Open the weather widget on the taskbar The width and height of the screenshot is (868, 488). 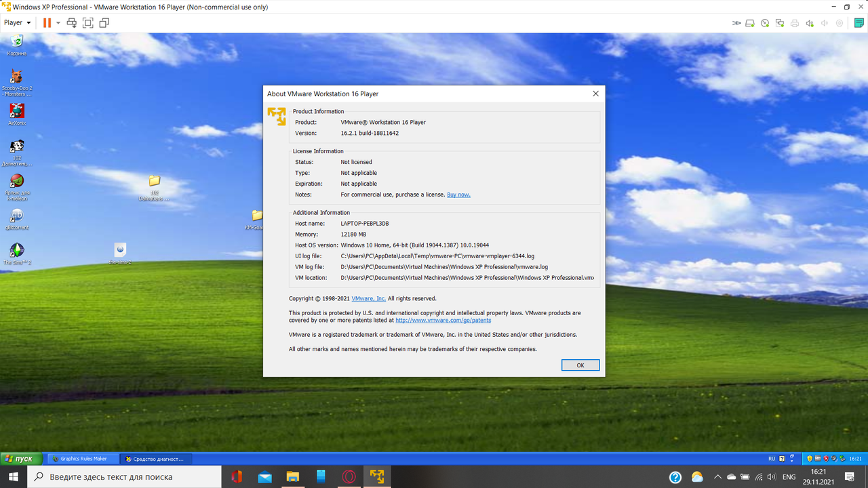point(697,477)
